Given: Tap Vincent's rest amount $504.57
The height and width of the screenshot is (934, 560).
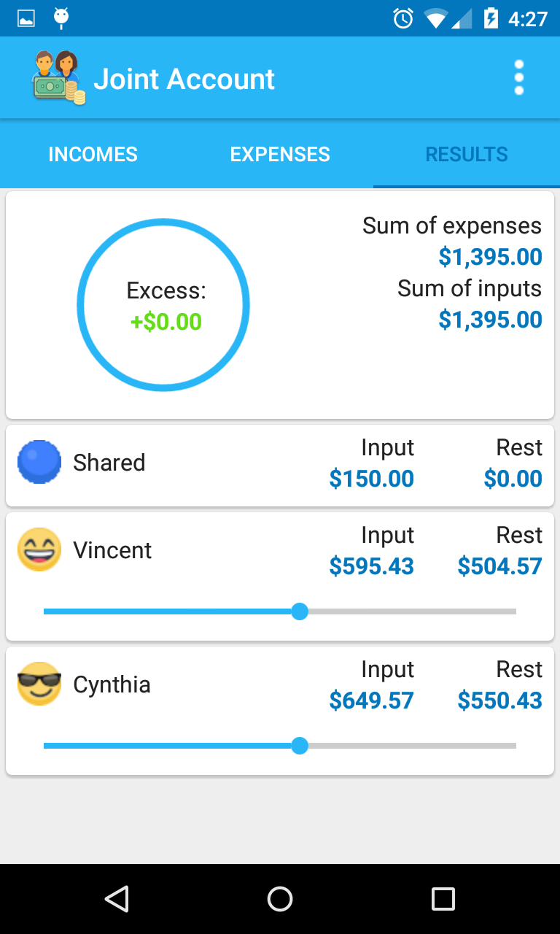Looking at the screenshot, I should pos(500,566).
